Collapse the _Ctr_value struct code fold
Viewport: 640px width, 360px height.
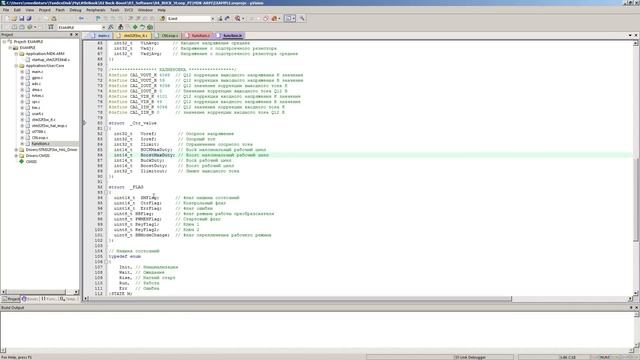pos(106,128)
